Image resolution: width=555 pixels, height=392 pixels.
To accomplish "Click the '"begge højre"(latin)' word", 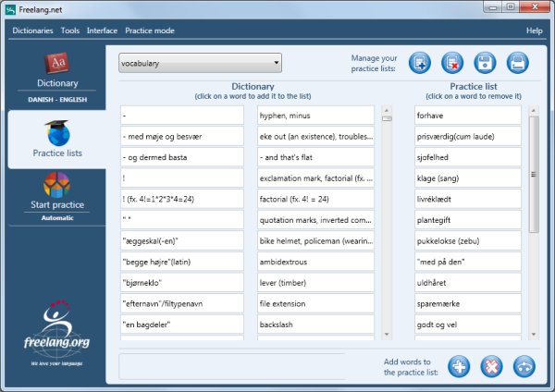I will (x=182, y=262).
